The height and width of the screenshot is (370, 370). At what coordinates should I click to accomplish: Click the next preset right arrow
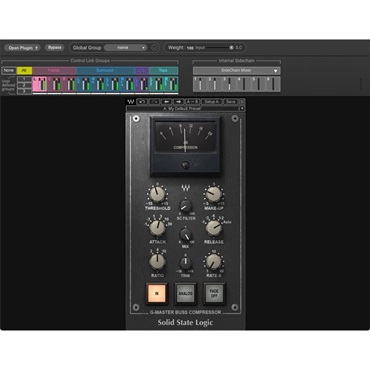(x=178, y=102)
